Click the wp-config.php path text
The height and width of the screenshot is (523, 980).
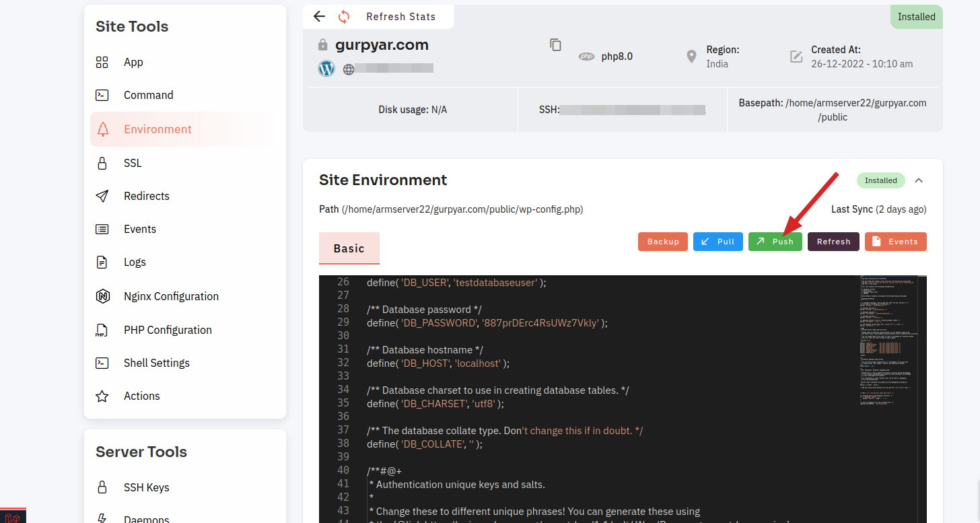pos(451,209)
